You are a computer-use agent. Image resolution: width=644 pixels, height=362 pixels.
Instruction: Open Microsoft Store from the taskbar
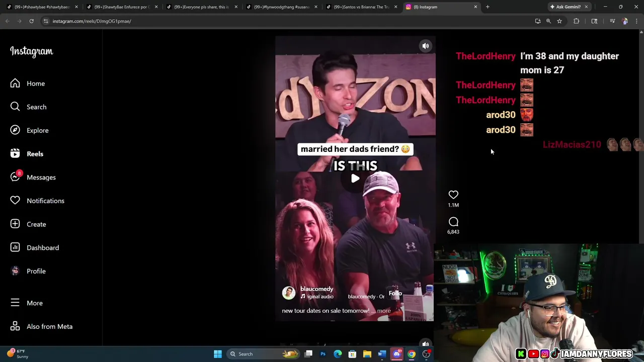[352, 354]
